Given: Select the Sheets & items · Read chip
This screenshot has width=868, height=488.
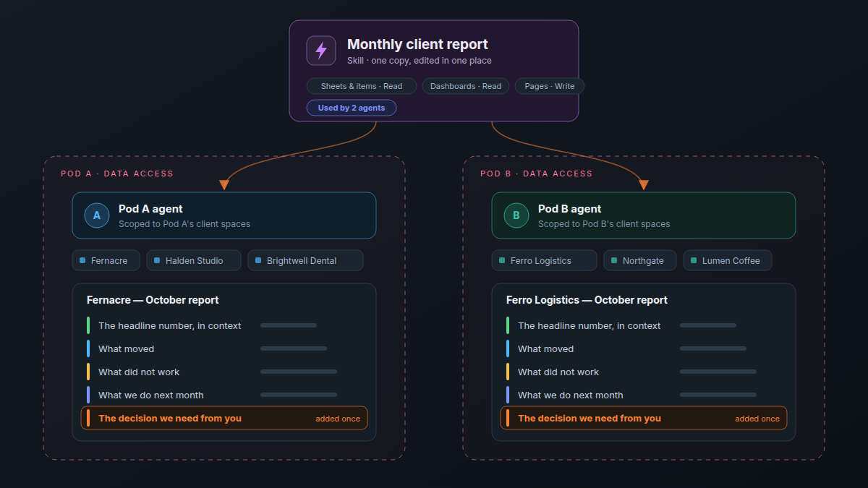Looking at the screenshot, I should coord(362,86).
